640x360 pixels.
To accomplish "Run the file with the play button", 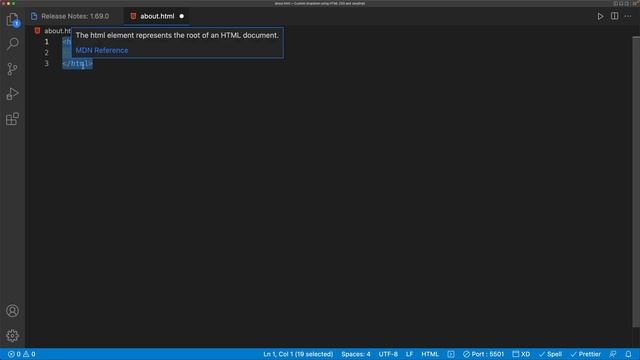I will (x=600, y=16).
